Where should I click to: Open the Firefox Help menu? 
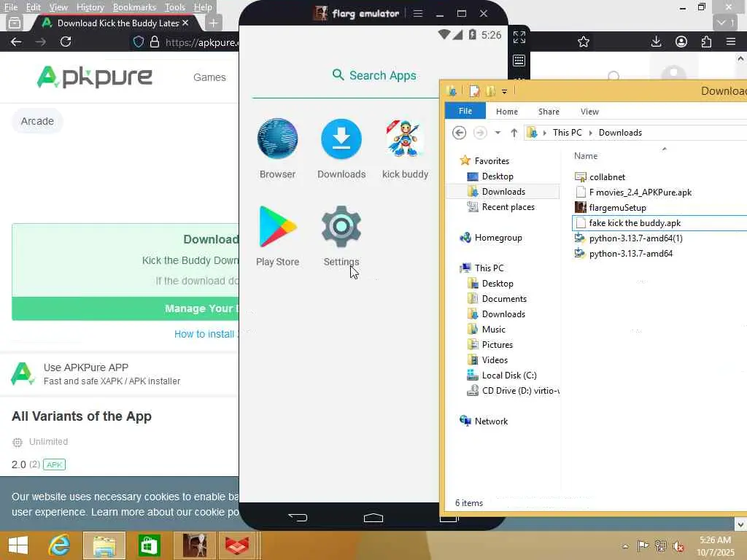(203, 7)
